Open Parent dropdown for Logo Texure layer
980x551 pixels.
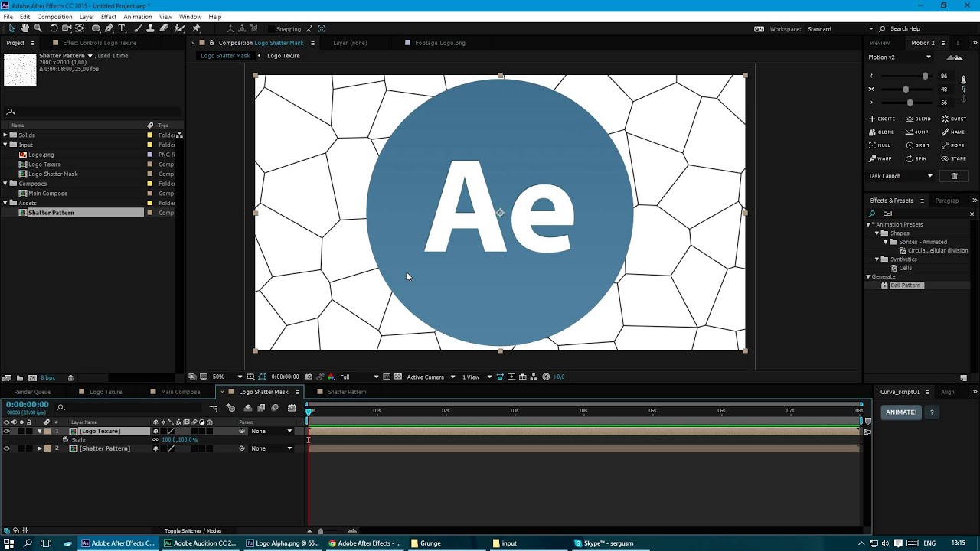point(272,431)
